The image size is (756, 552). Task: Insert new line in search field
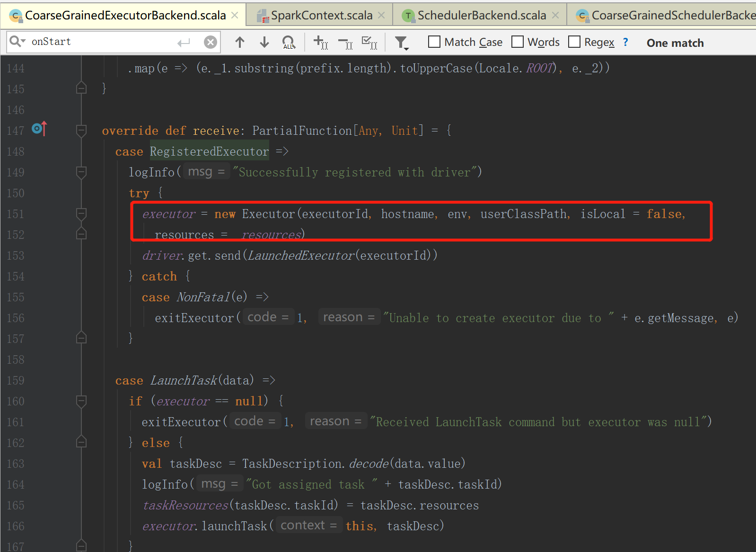point(184,43)
